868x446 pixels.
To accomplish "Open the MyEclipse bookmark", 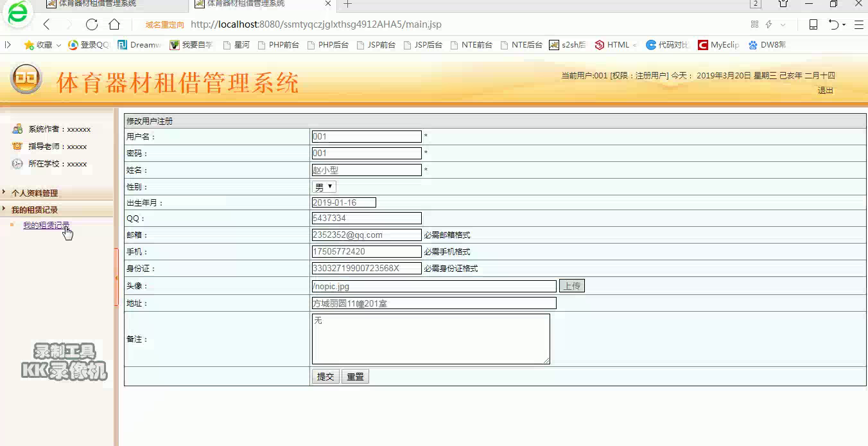I will 718,45.
